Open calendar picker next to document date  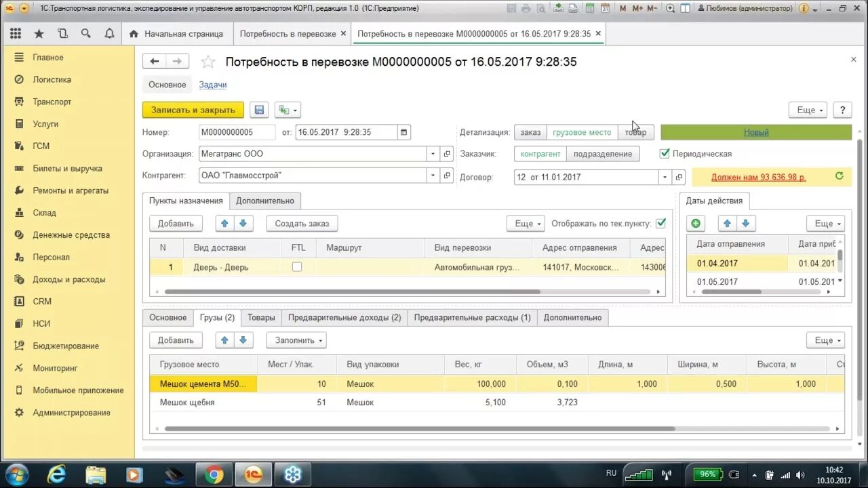pos(404,132)
